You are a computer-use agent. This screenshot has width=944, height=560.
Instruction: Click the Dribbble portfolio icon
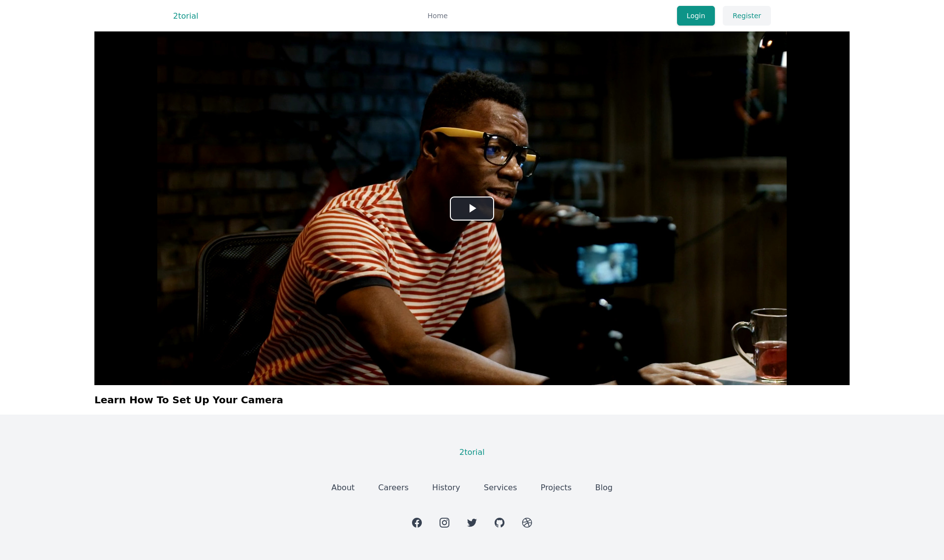click(527, 523)
